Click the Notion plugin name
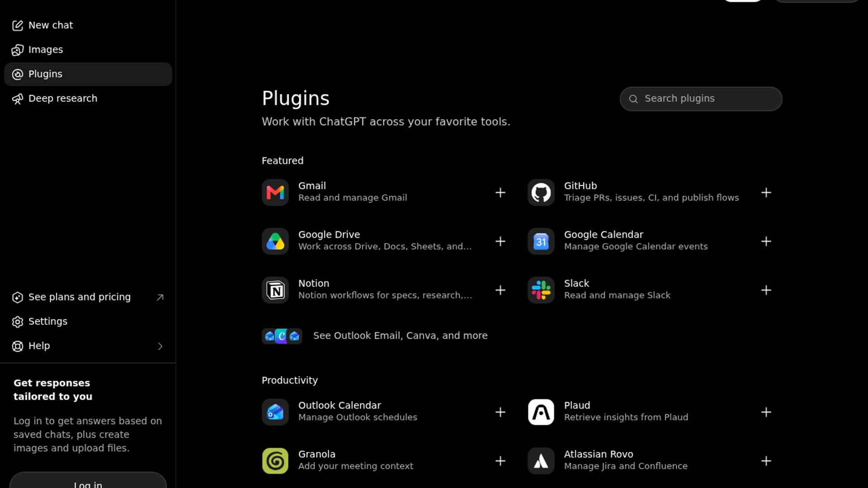 coord(314,283)
